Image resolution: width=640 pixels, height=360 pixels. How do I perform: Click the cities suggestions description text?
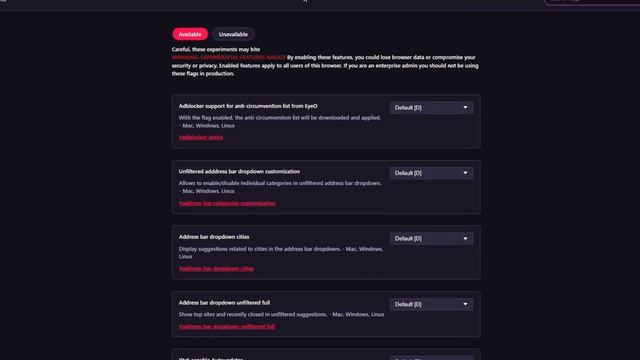[281, 253]
